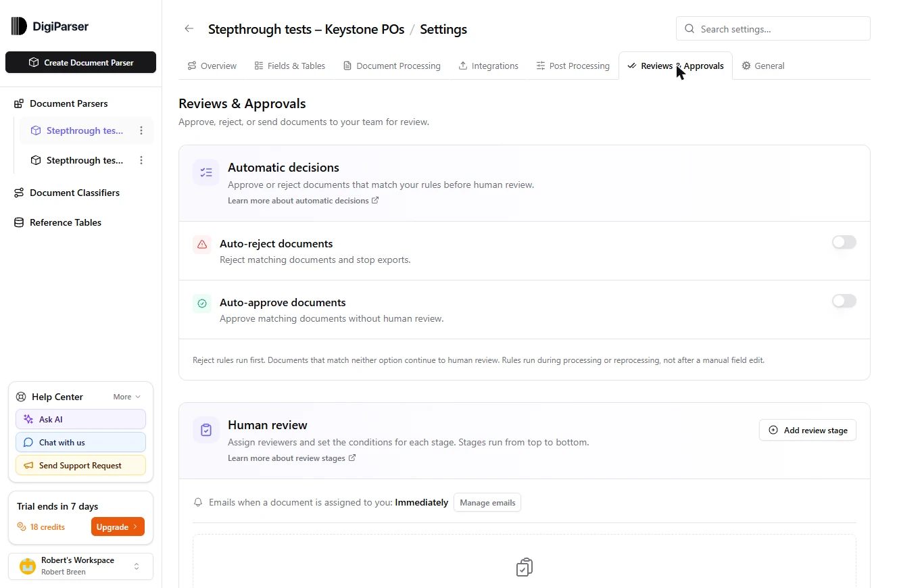Screen dimensions: 897x588
Task: Select the Integrations tab
Action: (489, 66)
